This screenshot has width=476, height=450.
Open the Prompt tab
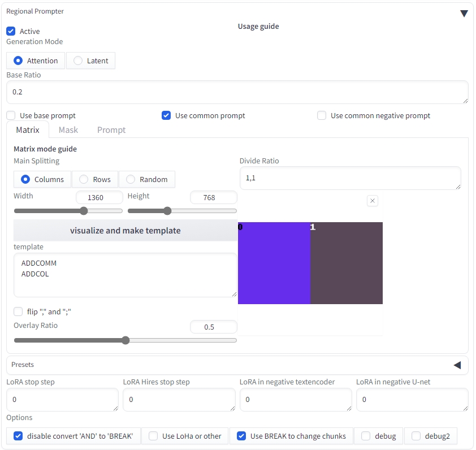(111, 130)
